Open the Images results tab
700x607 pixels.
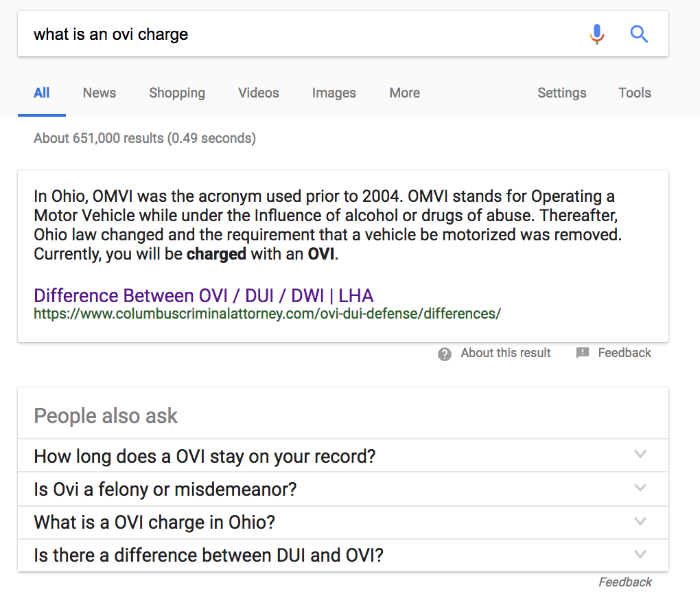(334, 93)
